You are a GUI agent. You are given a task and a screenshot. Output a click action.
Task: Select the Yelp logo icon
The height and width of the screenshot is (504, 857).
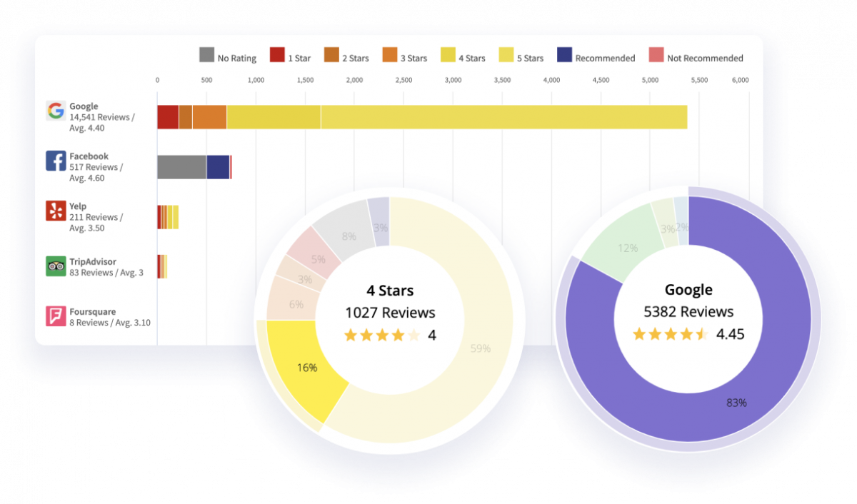[56, 211]
